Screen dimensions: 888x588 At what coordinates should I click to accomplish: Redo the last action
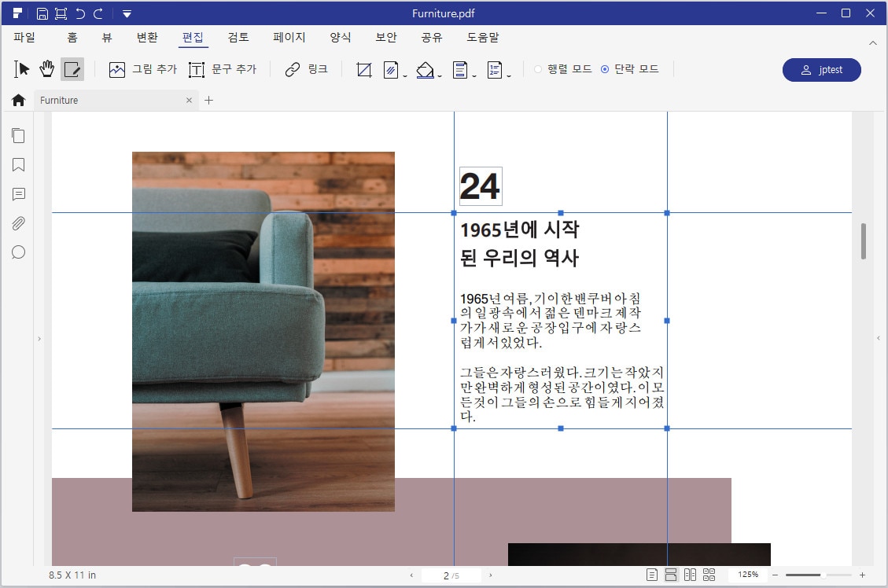click(98, 13)
